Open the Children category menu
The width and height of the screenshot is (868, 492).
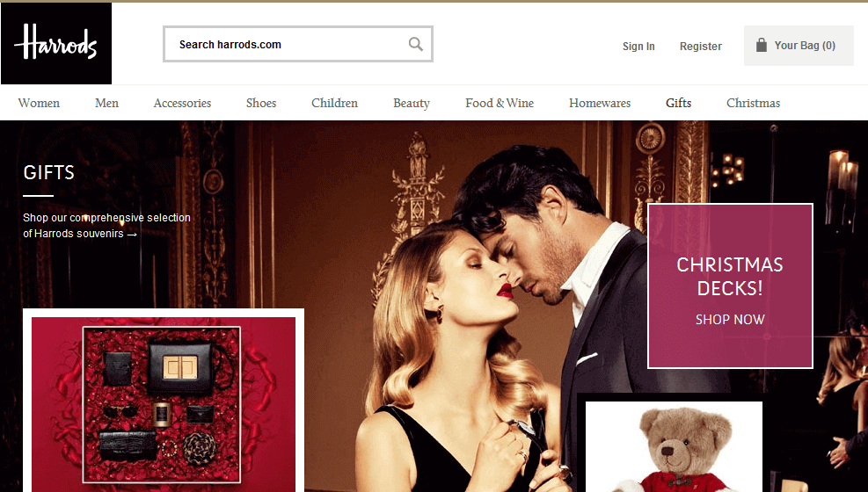pos(334,103)
